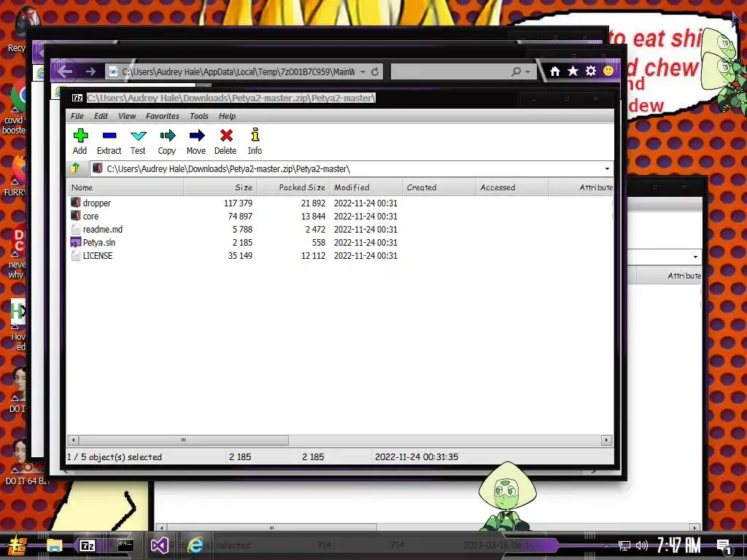Click left arrow of 7-Zip horizontal scrollbar

click(73, 440)
